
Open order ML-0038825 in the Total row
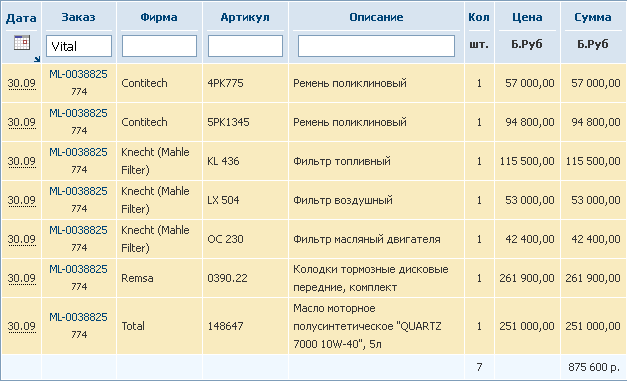point(78,317)
